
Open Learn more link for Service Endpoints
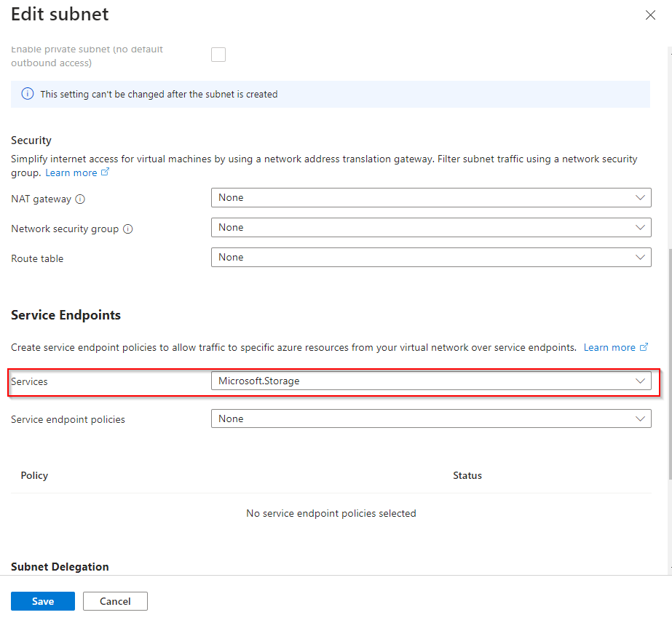[x=609, y=347]
